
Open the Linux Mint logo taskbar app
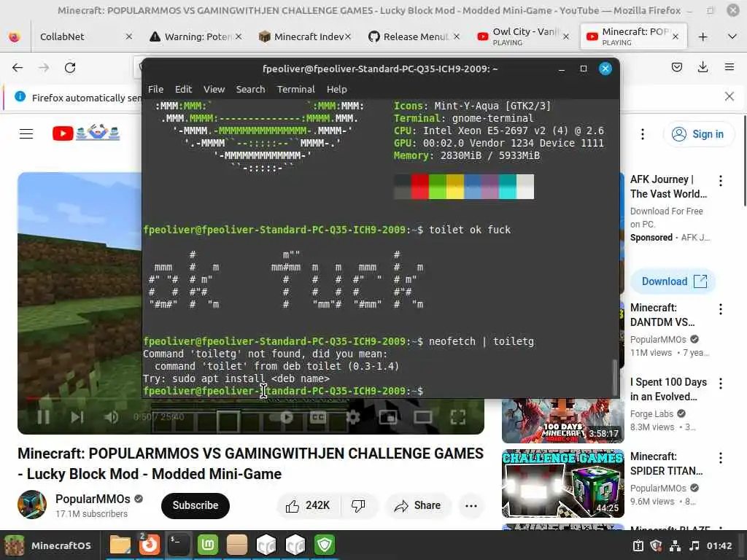pos(208,545)
